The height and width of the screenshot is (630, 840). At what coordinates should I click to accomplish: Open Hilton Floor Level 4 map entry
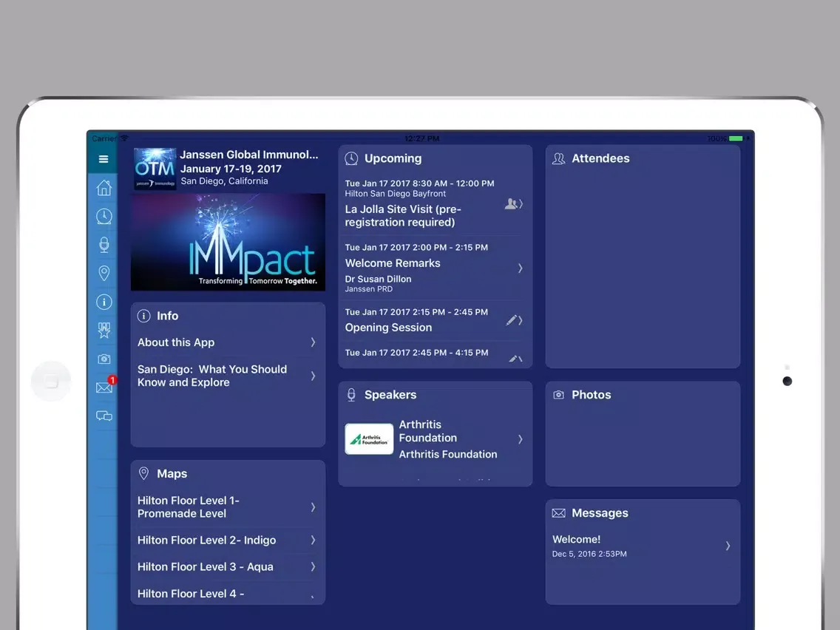pos(228,594)
